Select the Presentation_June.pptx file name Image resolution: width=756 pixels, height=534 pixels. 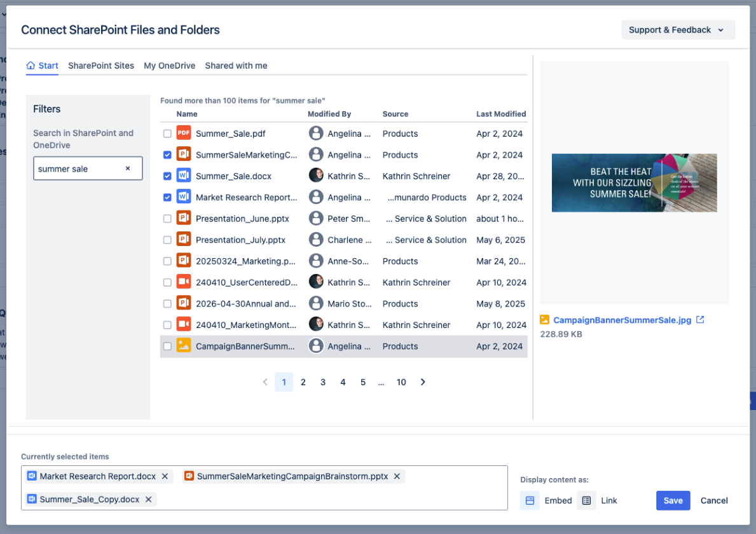point(242,218)
